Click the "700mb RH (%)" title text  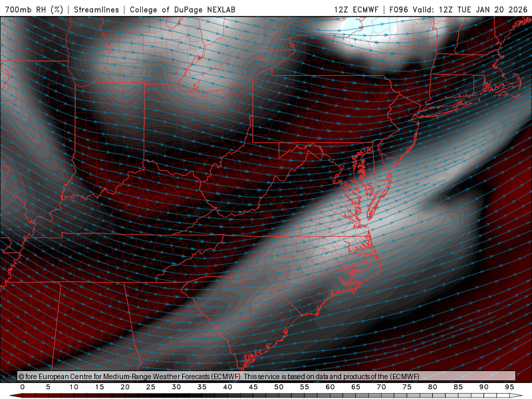click(x=34, y=9)
